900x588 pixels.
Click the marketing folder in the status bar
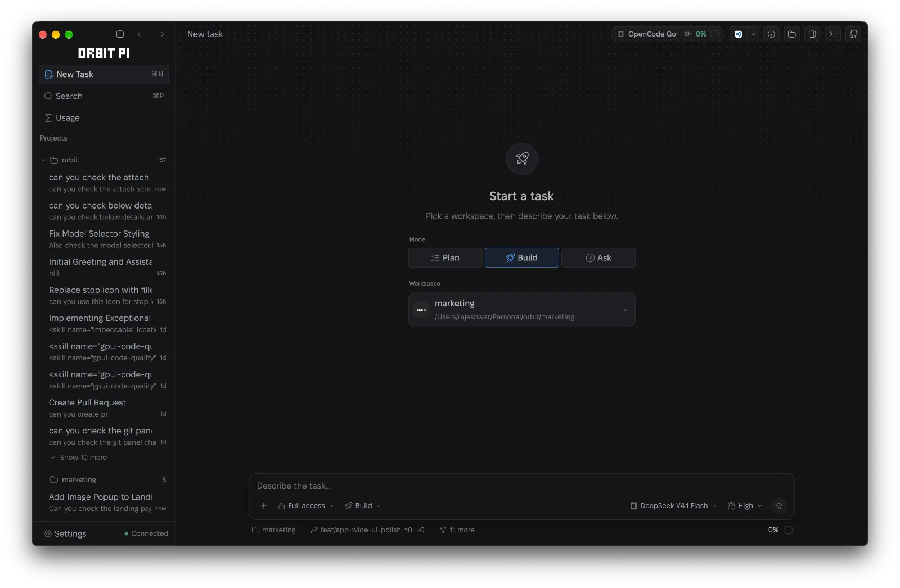(274, 530)
